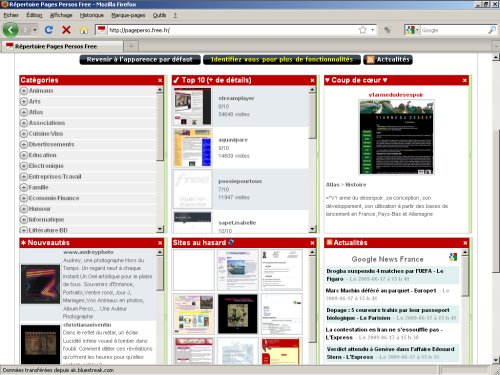Viewport: 500px width, 375px height.
Task: Open the Marque-pages menu
Action: (x=128, y=15)
